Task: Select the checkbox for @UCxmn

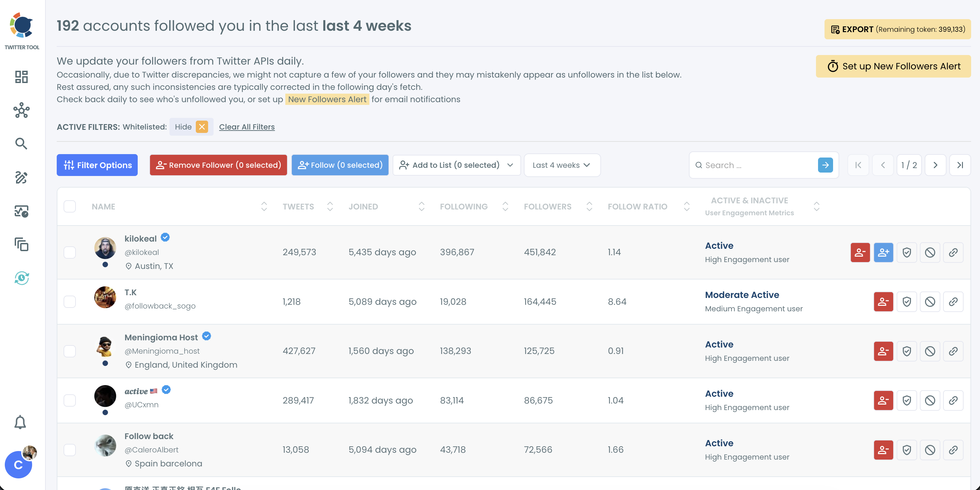Action: pos(70,400)
